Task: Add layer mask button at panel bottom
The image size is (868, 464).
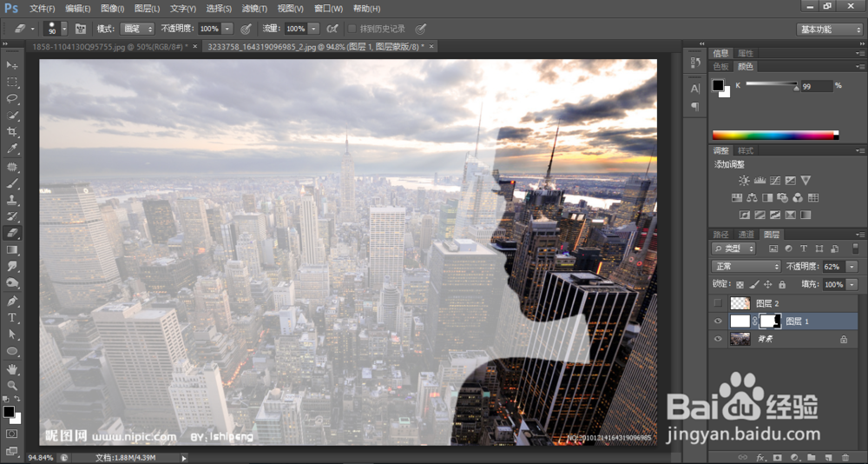Action: [777, 457]
